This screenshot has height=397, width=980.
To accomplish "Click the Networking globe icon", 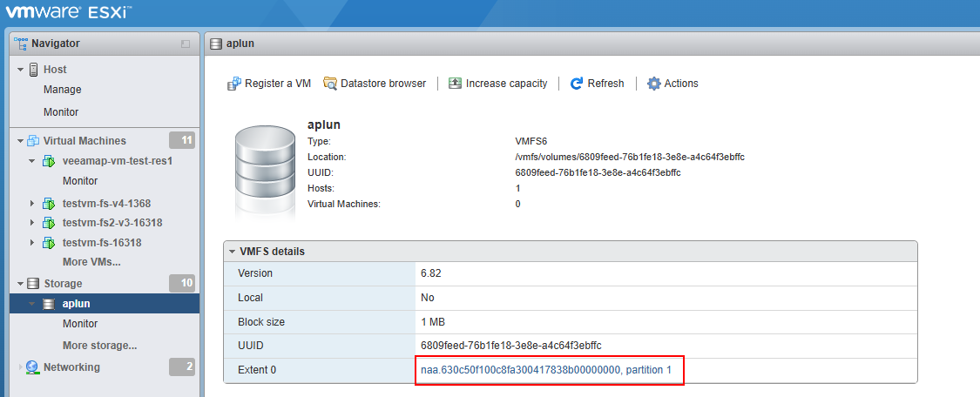I will coord(33,367).
